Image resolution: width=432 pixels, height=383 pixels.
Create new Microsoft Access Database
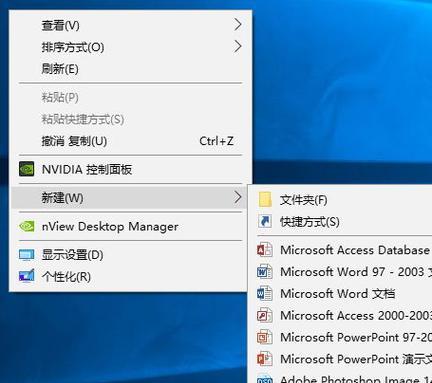(342, 250)
